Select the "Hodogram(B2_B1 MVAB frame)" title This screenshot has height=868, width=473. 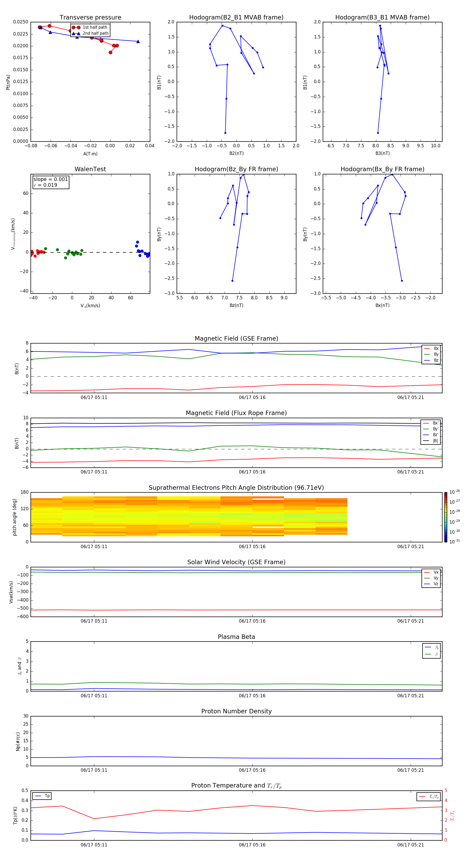click(x=236, y=17)
